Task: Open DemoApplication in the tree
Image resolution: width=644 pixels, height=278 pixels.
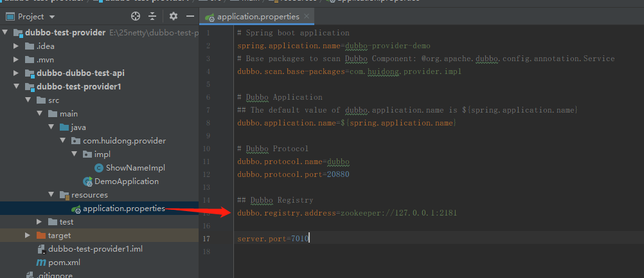Action: (127, 181)
